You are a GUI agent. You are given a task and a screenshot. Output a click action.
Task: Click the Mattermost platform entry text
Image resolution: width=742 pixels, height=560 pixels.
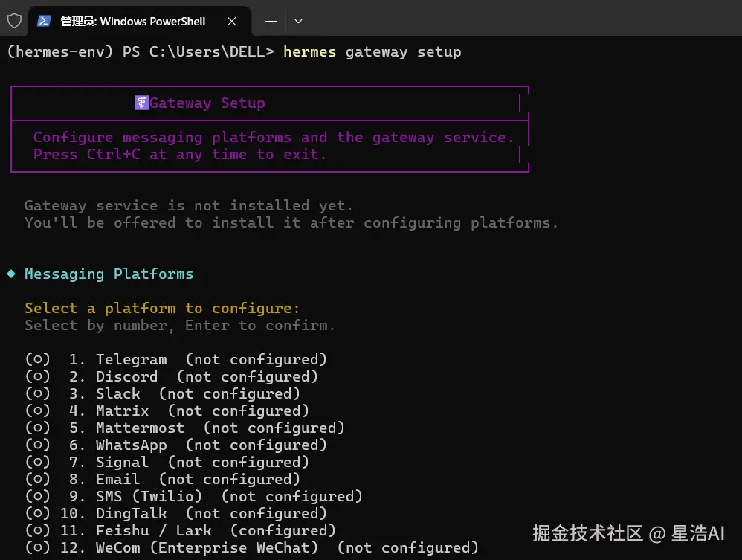[141, 428]
